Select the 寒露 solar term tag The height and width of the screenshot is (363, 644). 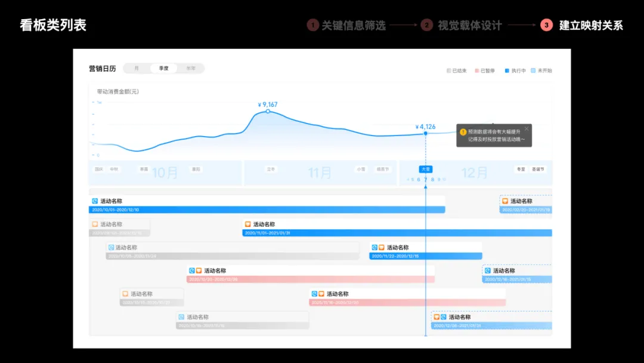click(x=144, y=169)
